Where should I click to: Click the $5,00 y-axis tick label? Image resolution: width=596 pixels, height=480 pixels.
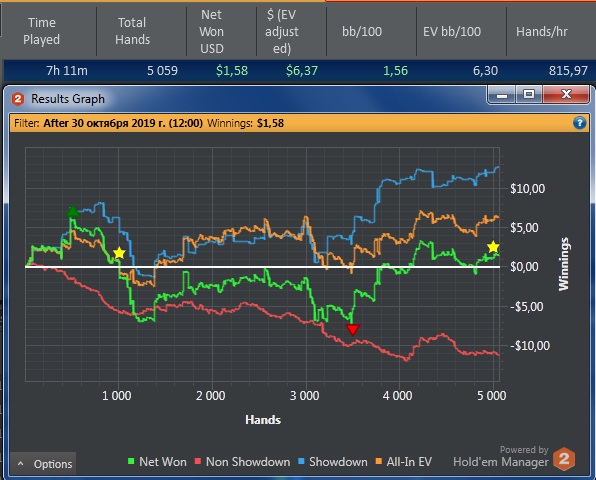pos(525,228)
